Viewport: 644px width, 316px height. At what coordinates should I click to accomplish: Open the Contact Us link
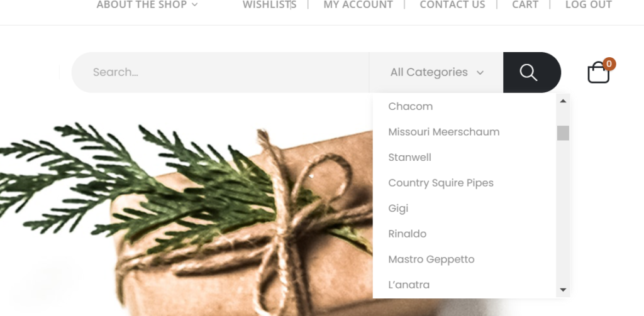tap(452, 5)
